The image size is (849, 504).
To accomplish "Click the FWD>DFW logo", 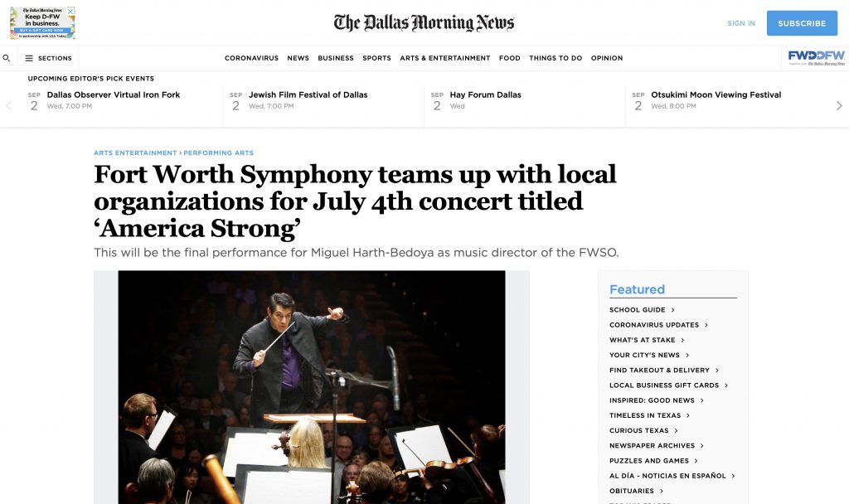I will pyautogui.click(x=816, y=57).
